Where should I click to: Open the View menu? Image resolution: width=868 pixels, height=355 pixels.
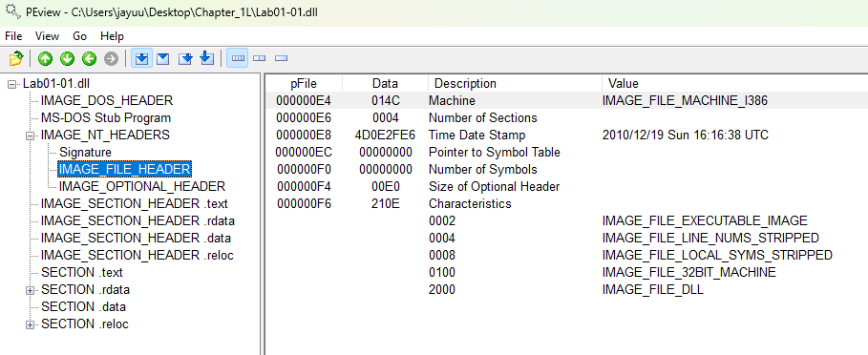click(x=47, y=36)
